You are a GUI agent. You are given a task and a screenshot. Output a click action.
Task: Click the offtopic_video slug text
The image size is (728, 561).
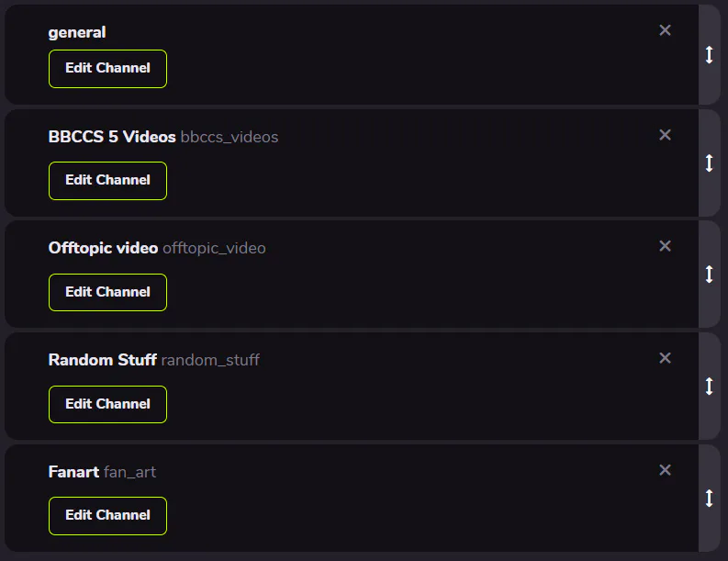click(x=214, y=248)
